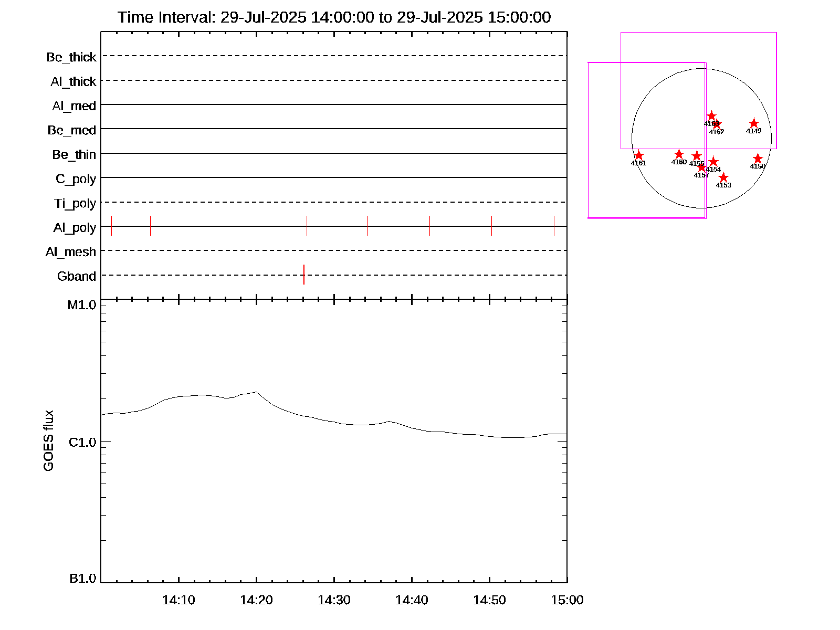Click the Be_thick filter label
This screenshot has width=840, height=630.
tap(71, 57)
